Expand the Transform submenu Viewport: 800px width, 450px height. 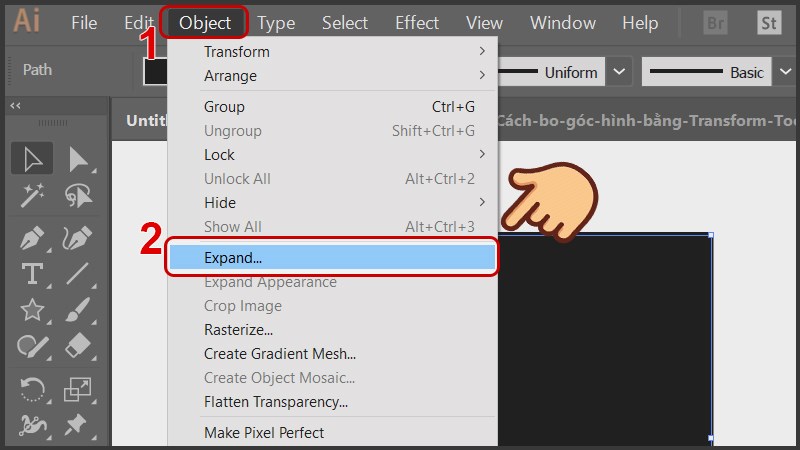point(340,51)
